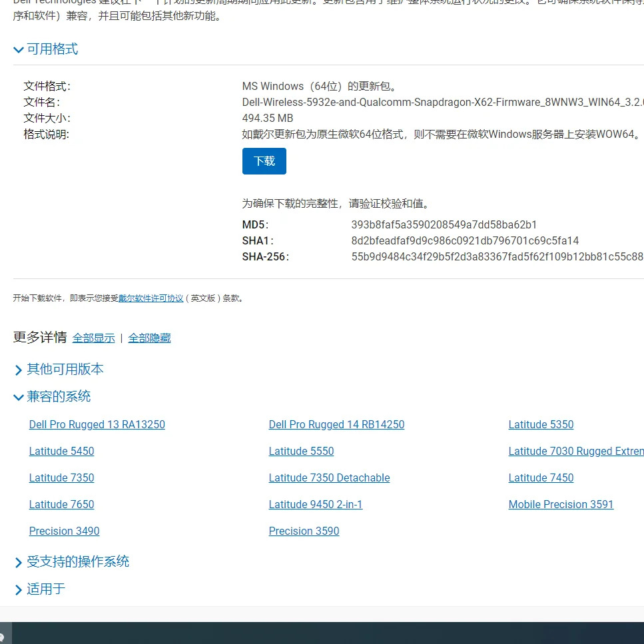Viewport: 644px width, 644px height.
Task: Click 全部隐藏 to hide all details
Action: pos(149,338)
